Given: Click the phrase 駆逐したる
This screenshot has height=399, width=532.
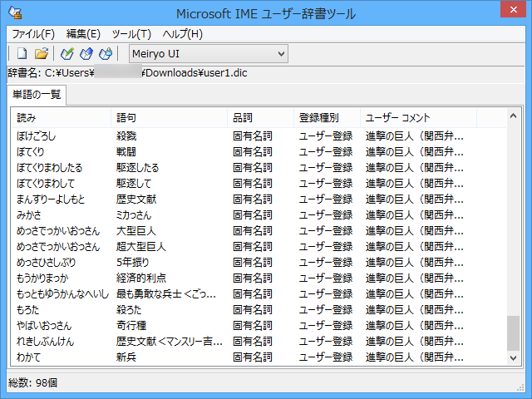Looking at the screenshot, I should (x=137, y=168).
